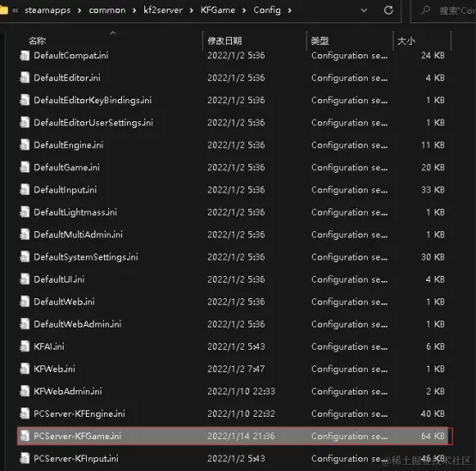Sort by the 类型 column header

[320, 40]
